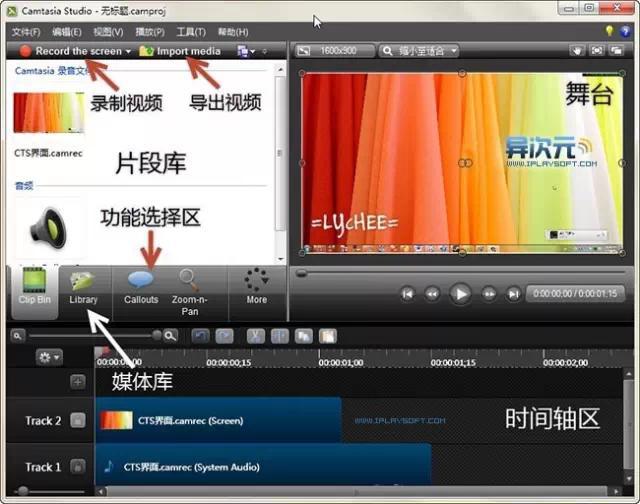Viewport: 640px width, 504px height.
Task: Select the CTS界面.camrec clip thumbnail
Action: pos(49,113)
